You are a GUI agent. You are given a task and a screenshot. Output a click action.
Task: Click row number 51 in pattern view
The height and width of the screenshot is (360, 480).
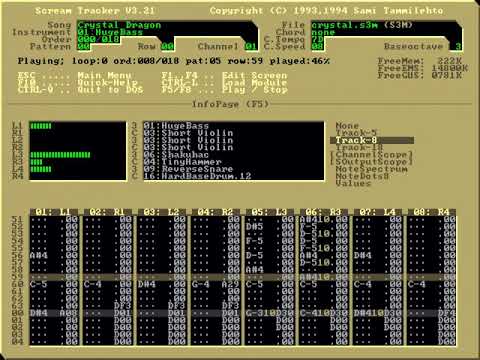coord(17,219)
